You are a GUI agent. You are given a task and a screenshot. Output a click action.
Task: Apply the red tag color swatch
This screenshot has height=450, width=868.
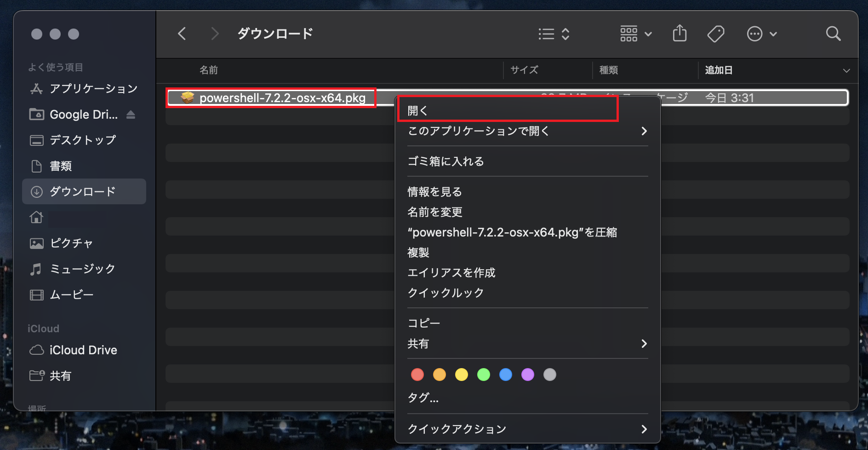[417, 374]
